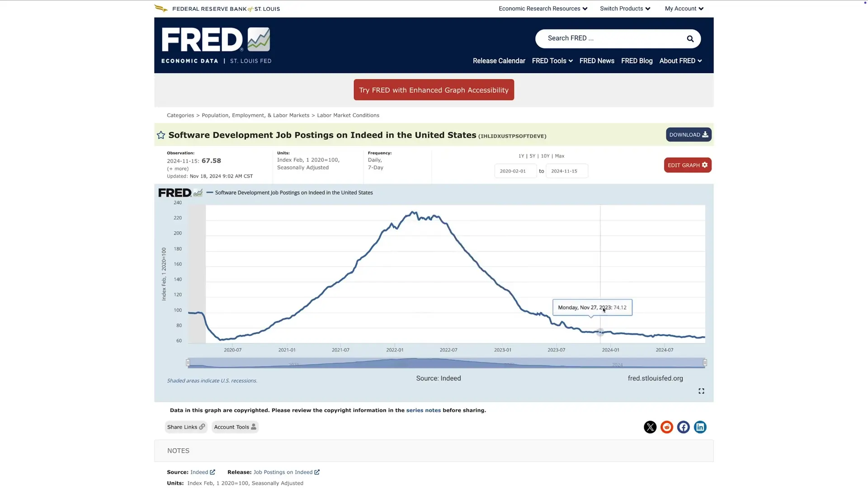Click the (+ more) observations link

(178, 169)
